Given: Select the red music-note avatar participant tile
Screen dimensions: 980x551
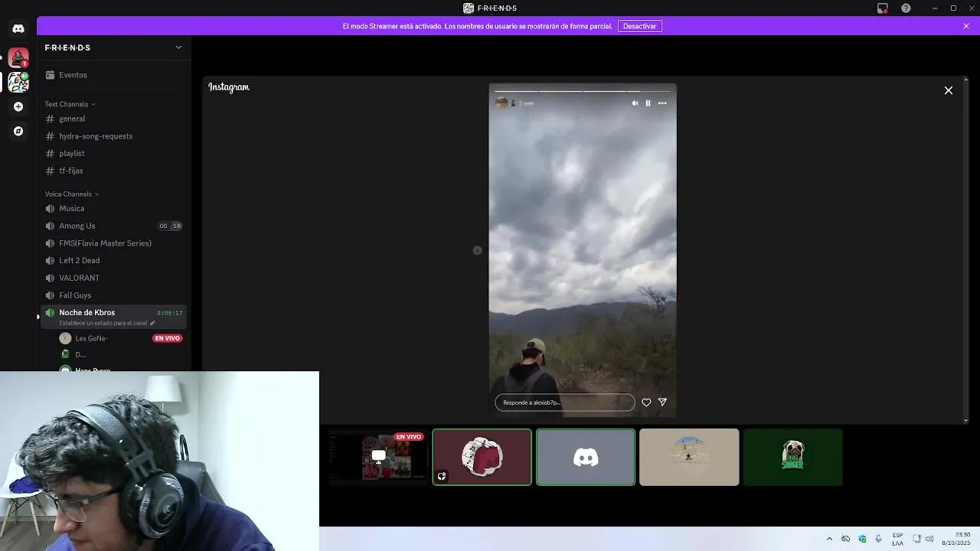Looking at the screenshot, I should tap(482, 457).
